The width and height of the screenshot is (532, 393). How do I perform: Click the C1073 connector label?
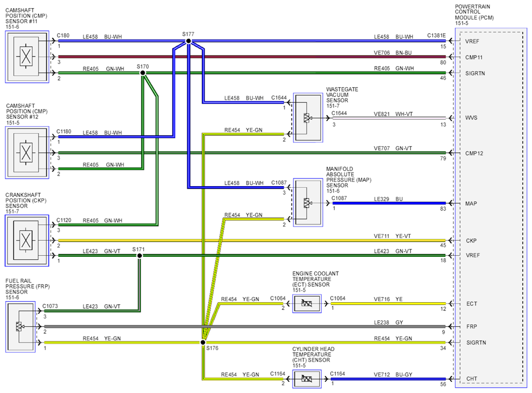pyautogui.click(x=50, y=306)
